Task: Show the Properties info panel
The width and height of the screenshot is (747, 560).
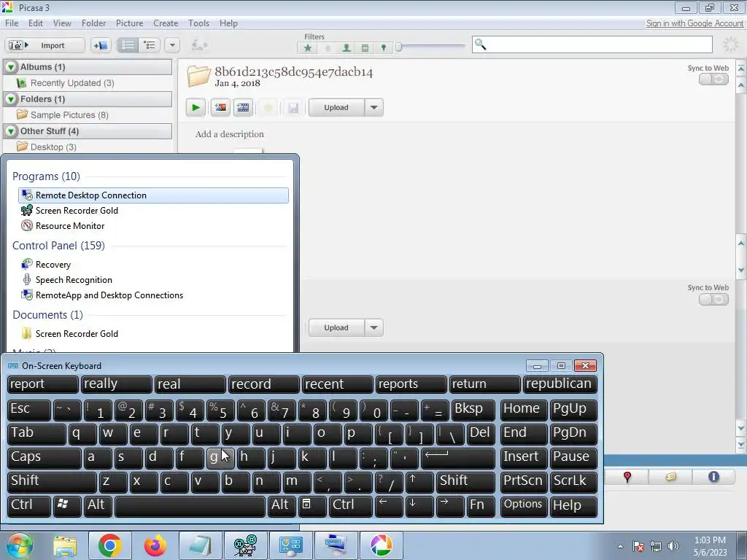Action: coord(713,477)
